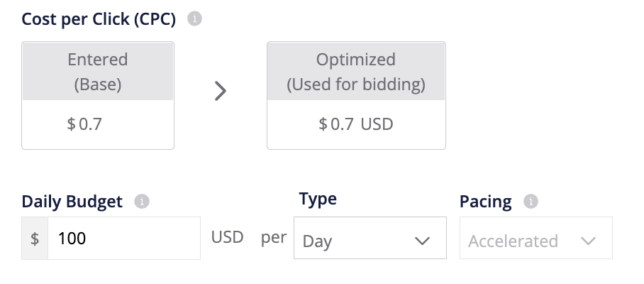644x284 pixels.
Task: Click the dollar sign prefix of Daily Budget
Action: pyautogui.click(x=35, y=239)
